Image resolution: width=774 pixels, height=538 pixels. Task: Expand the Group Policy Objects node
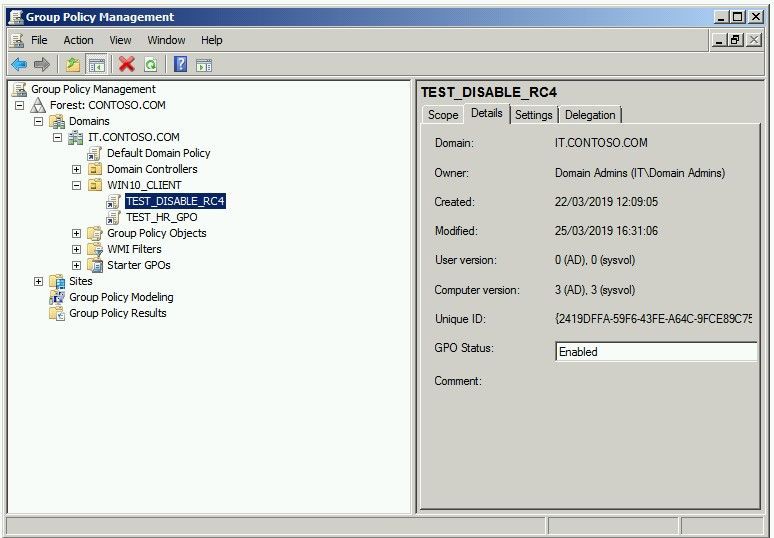[x=77, y=233]
